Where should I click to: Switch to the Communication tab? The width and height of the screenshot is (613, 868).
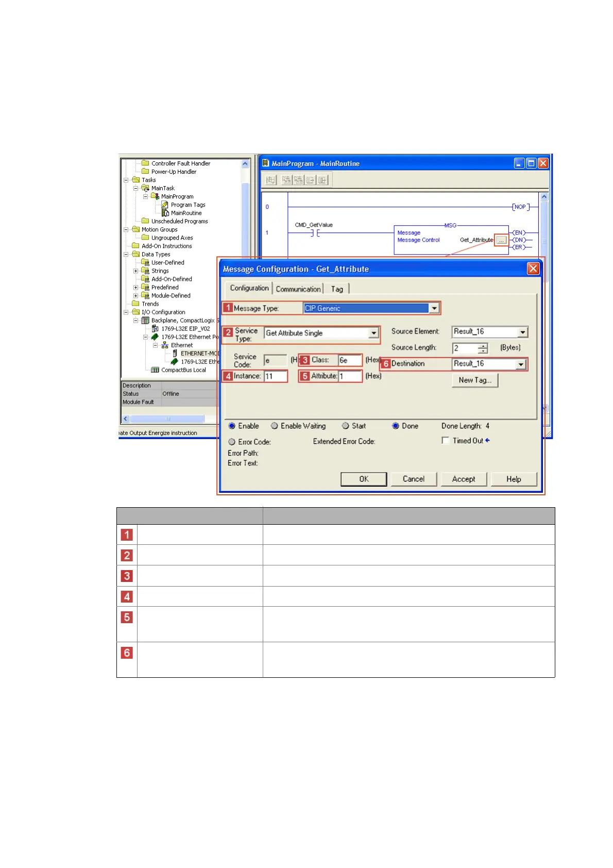pyautogui.click(x=298, y=289)
